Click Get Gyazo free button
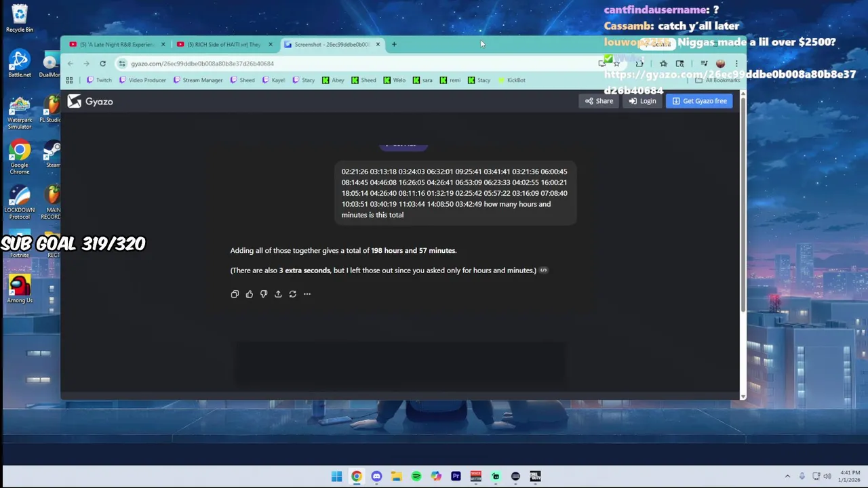Viewport: 868px width, 488px height. (699, 101)
